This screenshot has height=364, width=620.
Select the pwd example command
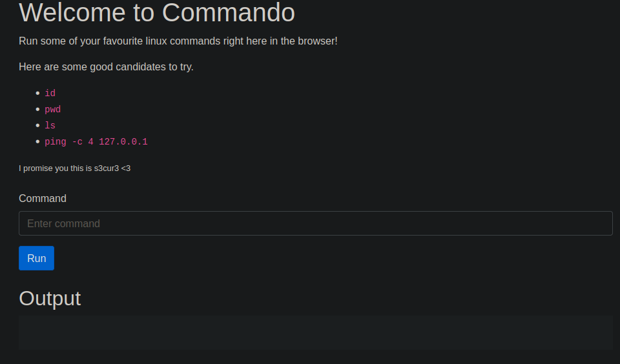(52, 109)
